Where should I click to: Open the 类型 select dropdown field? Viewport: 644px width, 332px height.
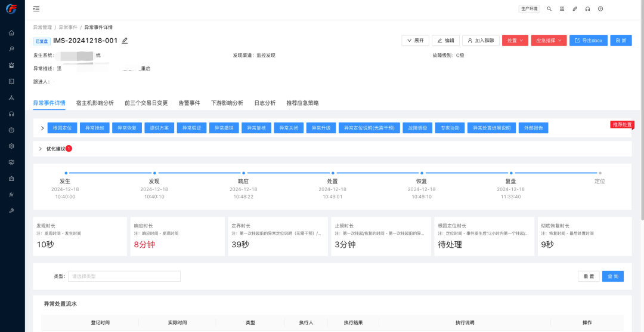click(124, 276)
